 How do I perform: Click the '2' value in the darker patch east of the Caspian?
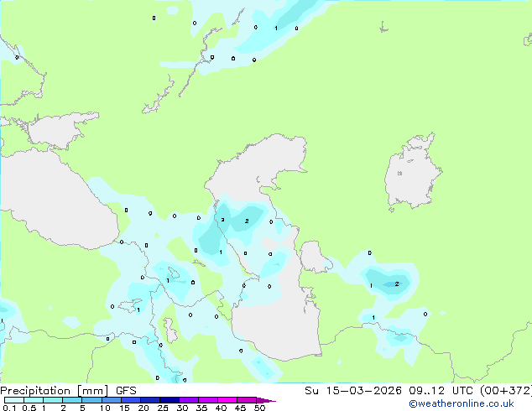pos(397,284)
